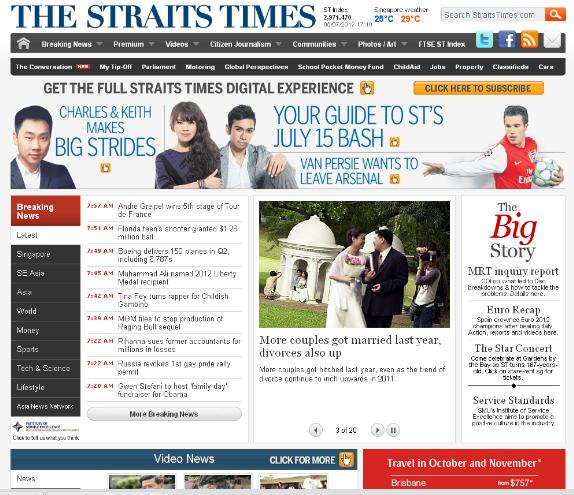Open Parliament section
574x495 pixels.
pyautogui.click(x=159, y=67)
